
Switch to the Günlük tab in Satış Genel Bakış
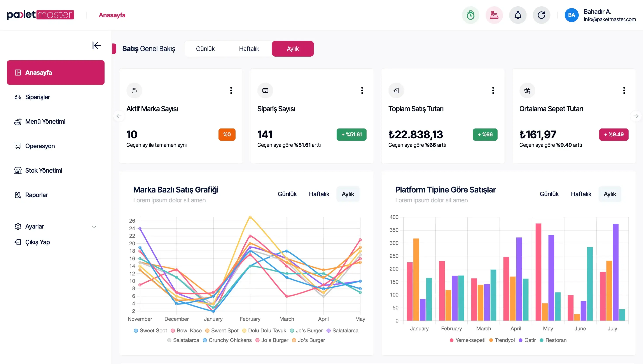(x=205, y=49)
